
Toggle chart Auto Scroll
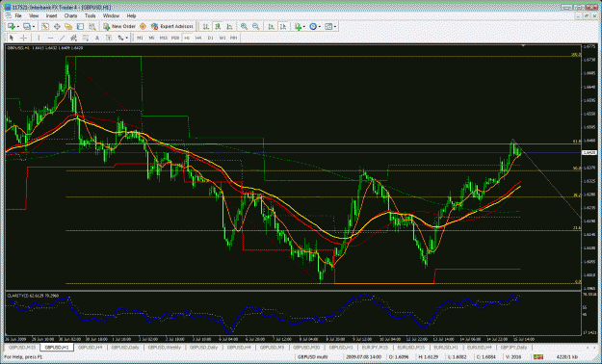point(271,27)
